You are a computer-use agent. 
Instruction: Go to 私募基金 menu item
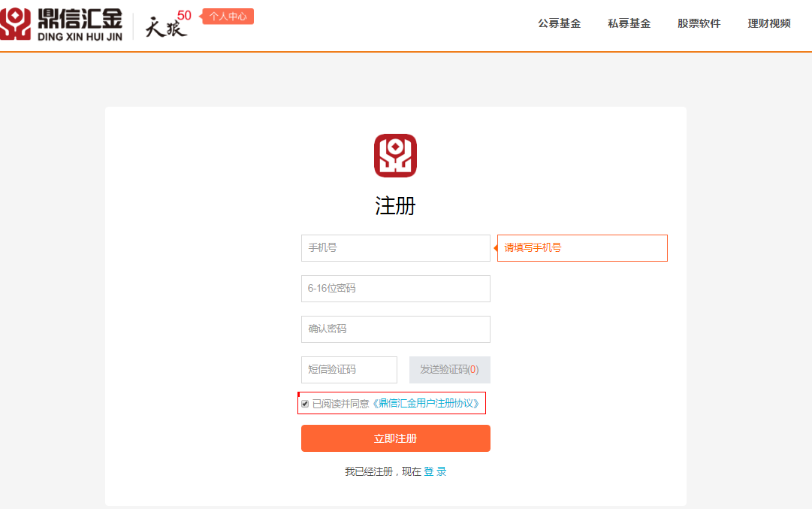[629, 23]
